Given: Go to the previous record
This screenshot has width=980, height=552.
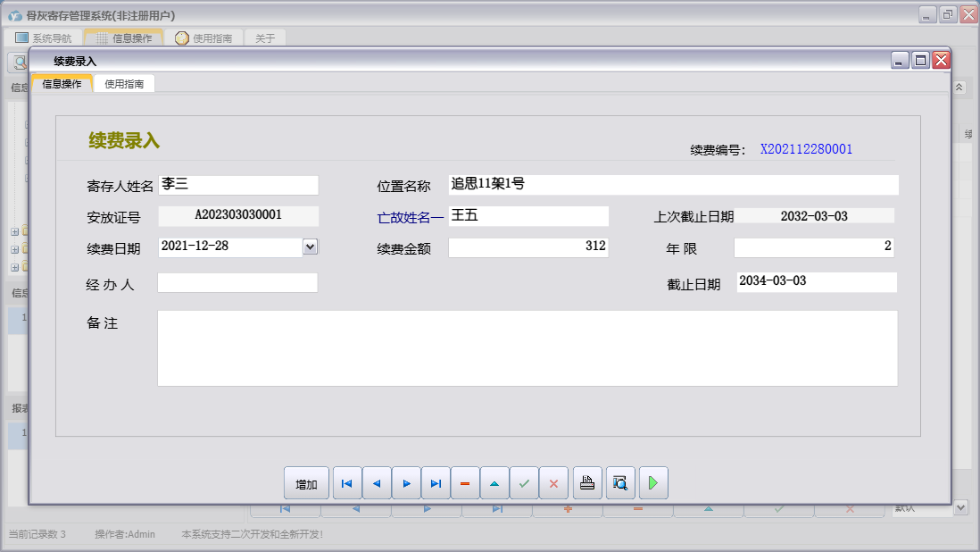Looking at the screenshot, I should point(377,483).
